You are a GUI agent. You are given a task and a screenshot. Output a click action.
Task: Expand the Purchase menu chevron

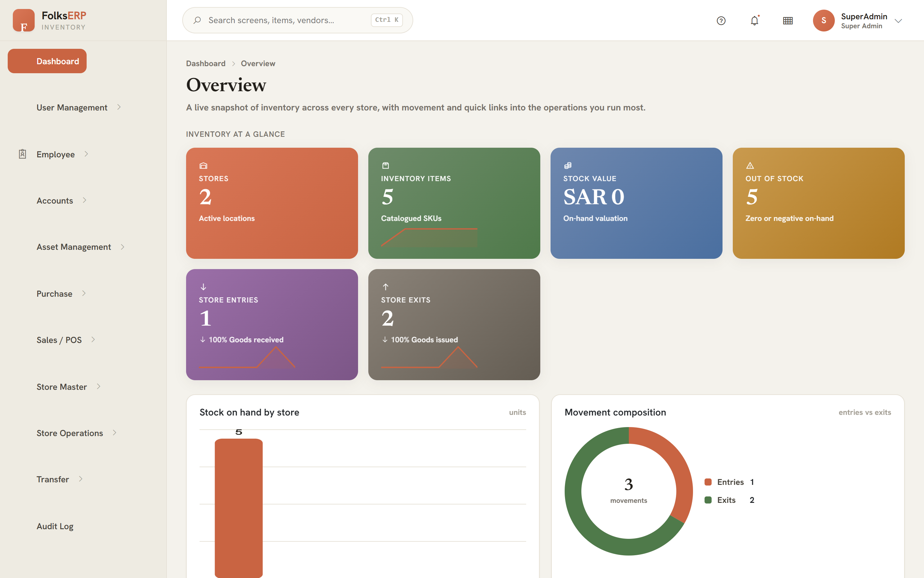pyautogui.click(x=84, y=293)
